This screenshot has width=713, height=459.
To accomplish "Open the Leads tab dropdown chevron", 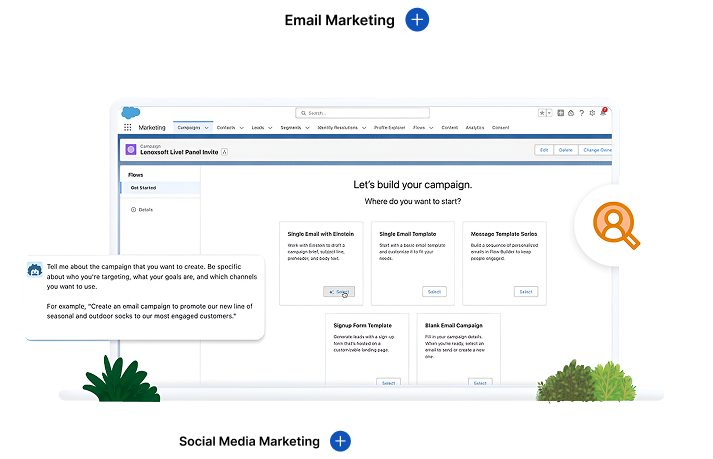I will 270,128.
